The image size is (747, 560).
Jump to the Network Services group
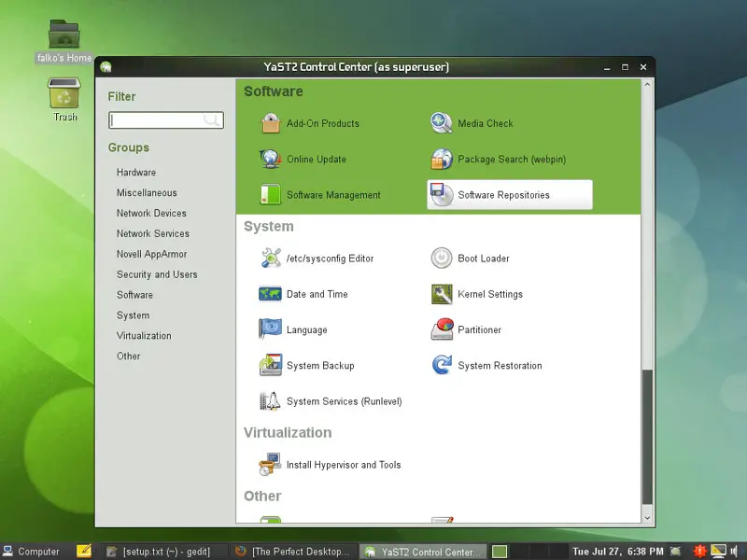pyautogui.click(x=153, y=234)
